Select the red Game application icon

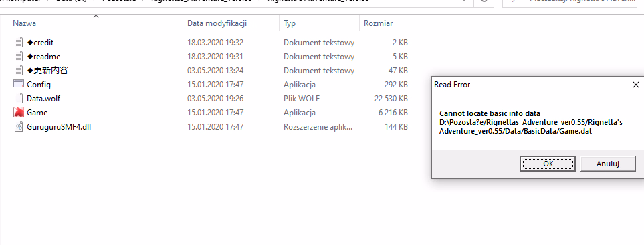(19, 112)
